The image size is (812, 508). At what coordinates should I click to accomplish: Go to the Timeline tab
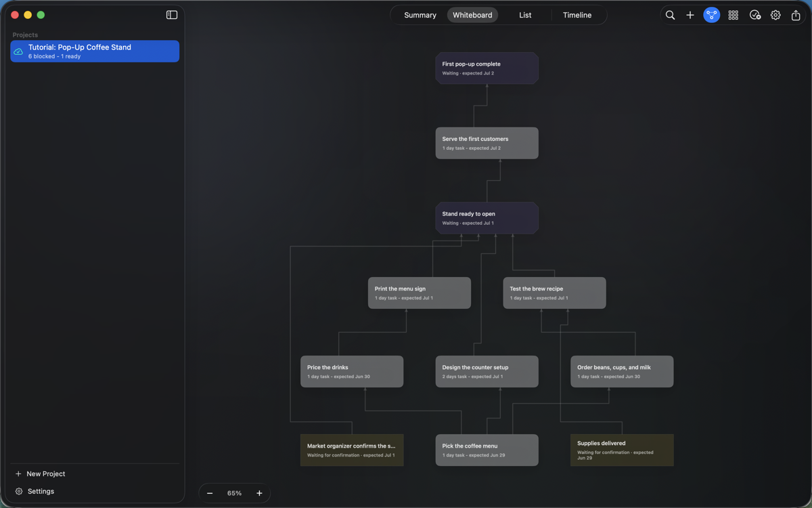577,15
